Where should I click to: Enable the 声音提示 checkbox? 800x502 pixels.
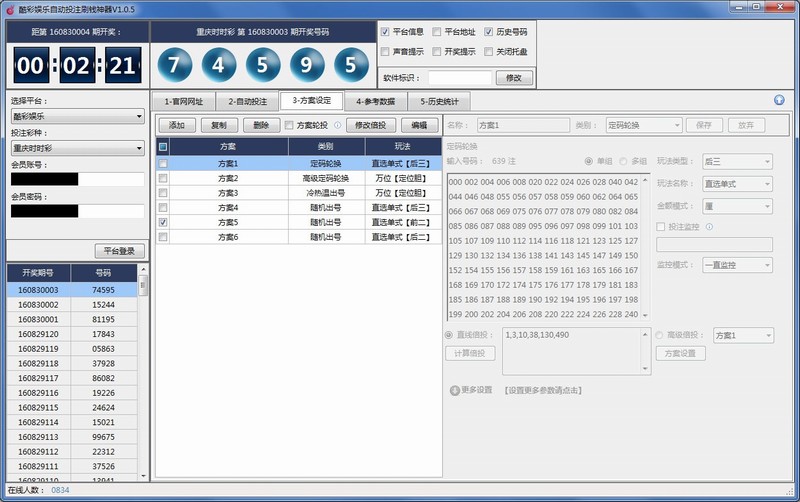(386, 51)
